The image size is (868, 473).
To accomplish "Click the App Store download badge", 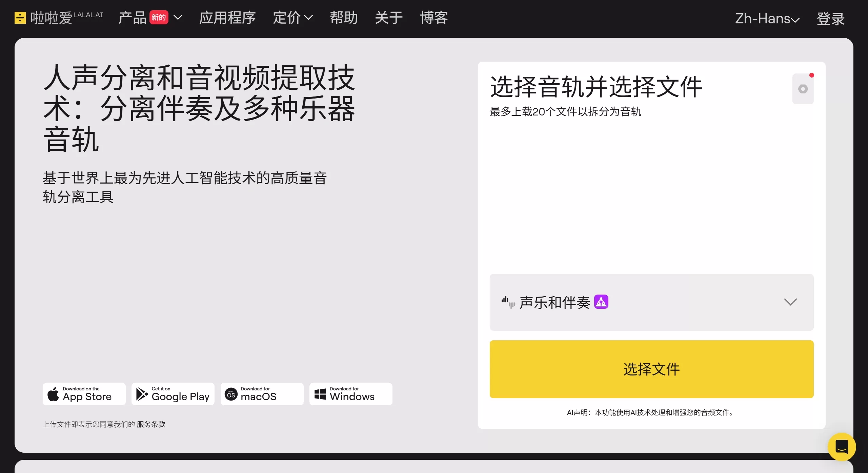I will click(x=84, y=394).
